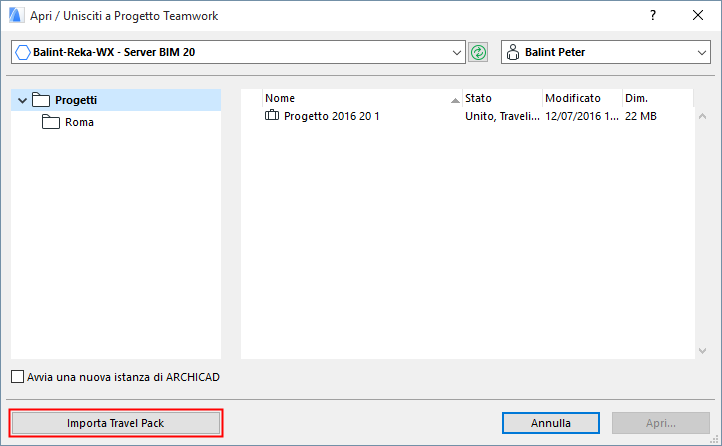Viewport: 722px width, 446px height.
Task: Enable Avvia una nuova istanza di ARCHICAD
Action: [x=17, y=377]
